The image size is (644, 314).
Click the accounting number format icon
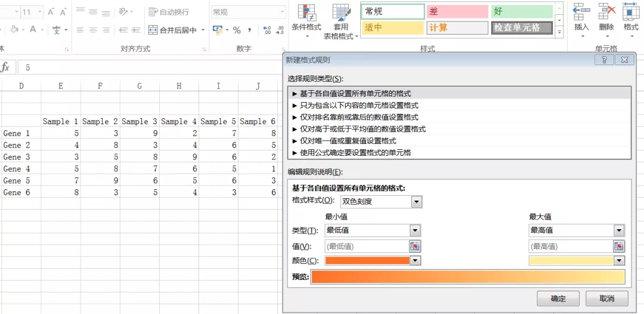pos(217,30)
